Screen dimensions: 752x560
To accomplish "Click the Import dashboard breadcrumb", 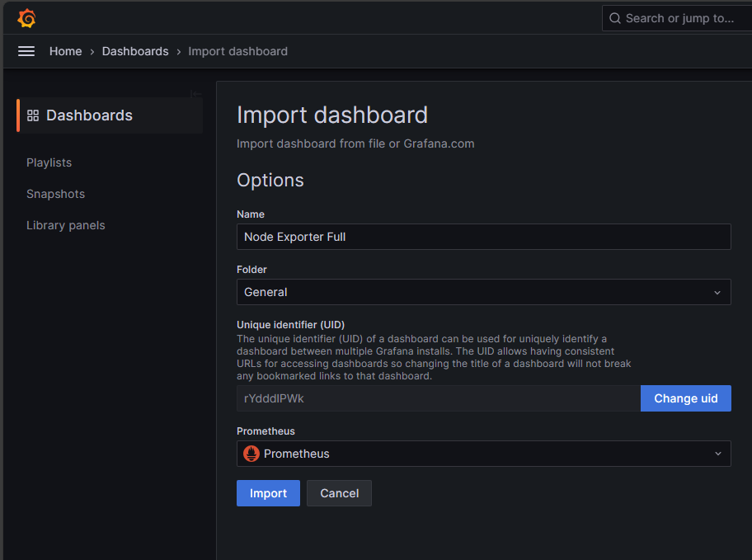I will 237,51.
